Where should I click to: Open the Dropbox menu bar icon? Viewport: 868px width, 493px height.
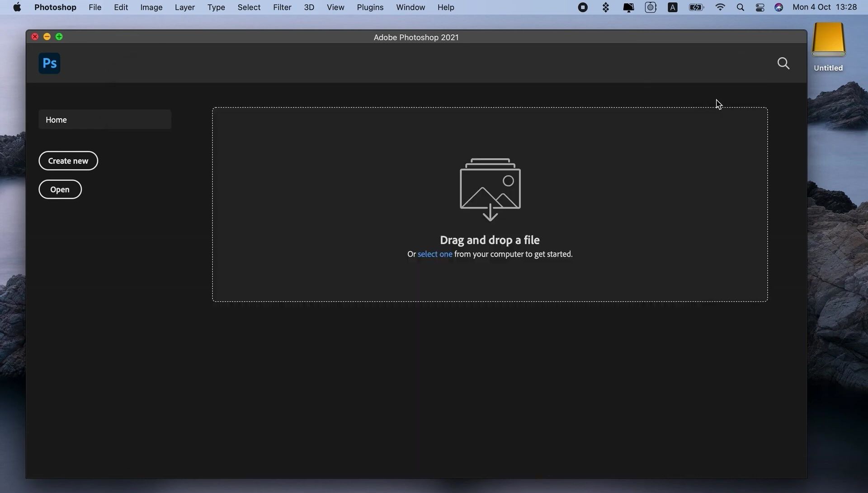(x=606, y=7)
